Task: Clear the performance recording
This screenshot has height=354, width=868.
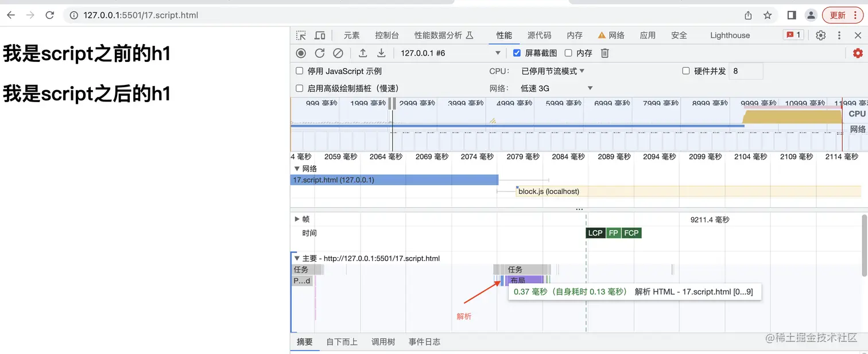Action: [x=338, y=53]
